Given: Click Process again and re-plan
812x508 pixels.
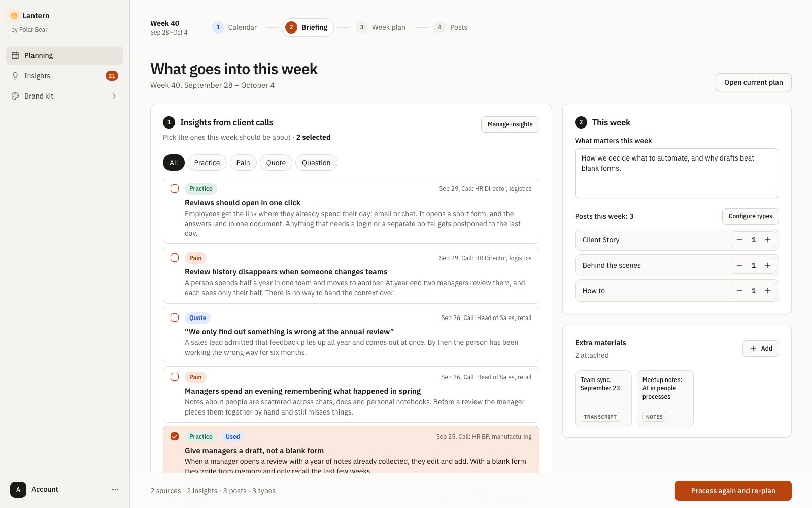Looking at the screenshot, I should point(733,491).
